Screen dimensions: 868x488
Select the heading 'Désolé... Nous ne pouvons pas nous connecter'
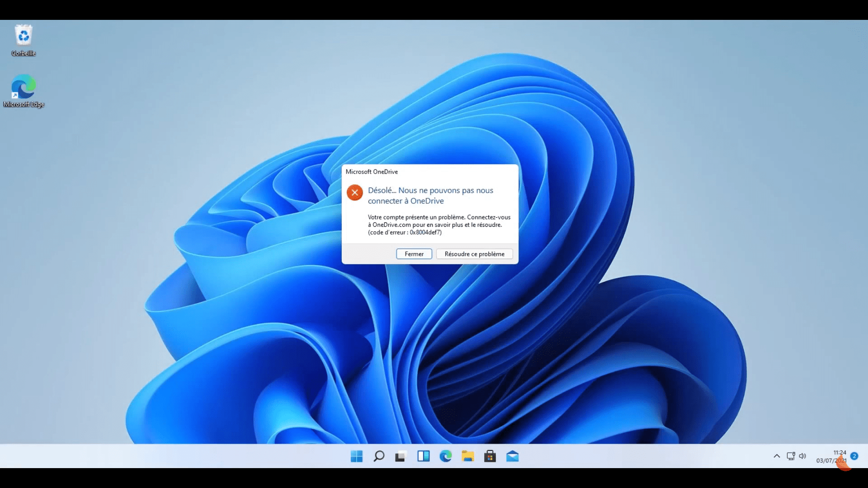coord(430,196)
